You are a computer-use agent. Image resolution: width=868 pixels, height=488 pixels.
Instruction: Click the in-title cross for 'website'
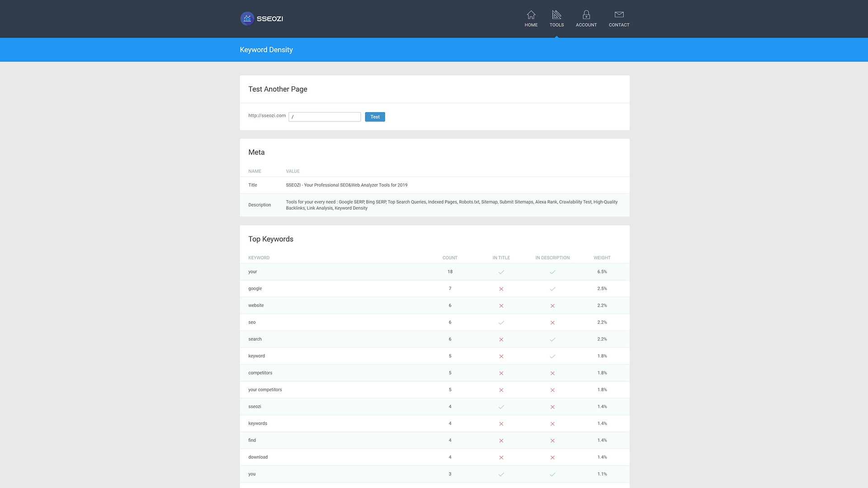pos(501,306)
